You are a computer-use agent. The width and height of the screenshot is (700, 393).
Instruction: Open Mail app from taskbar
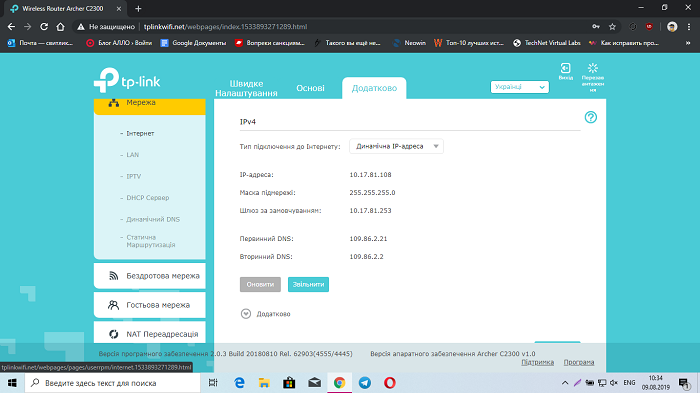click(315, 383)
